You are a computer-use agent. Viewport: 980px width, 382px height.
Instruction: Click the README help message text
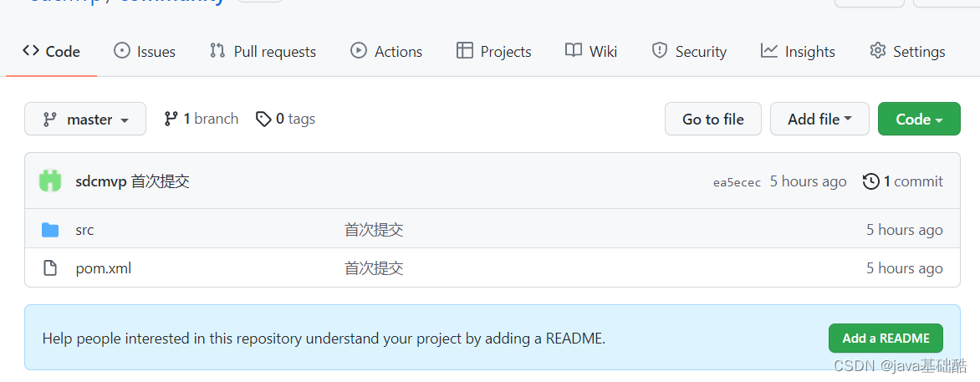point(324,339)
